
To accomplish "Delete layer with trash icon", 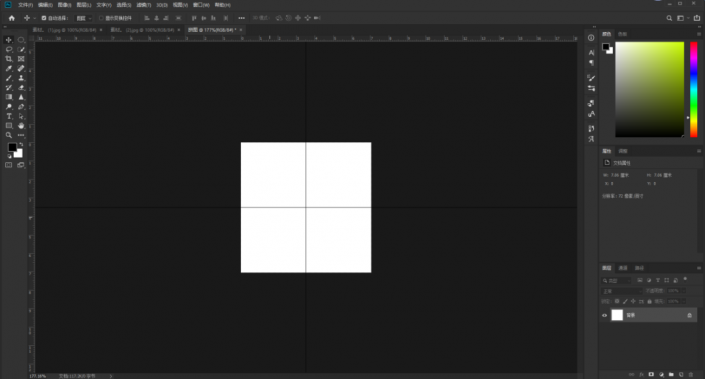I will point(691,375).
